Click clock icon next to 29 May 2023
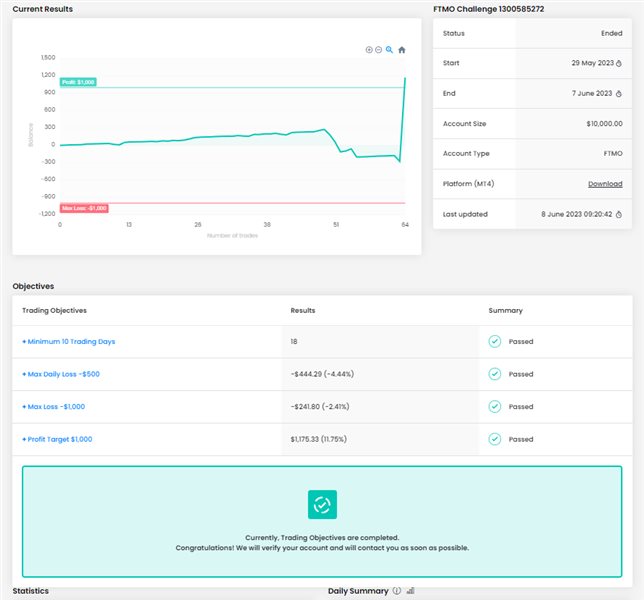This screenshot has width=644, height=600. click(x=619, y=63)
